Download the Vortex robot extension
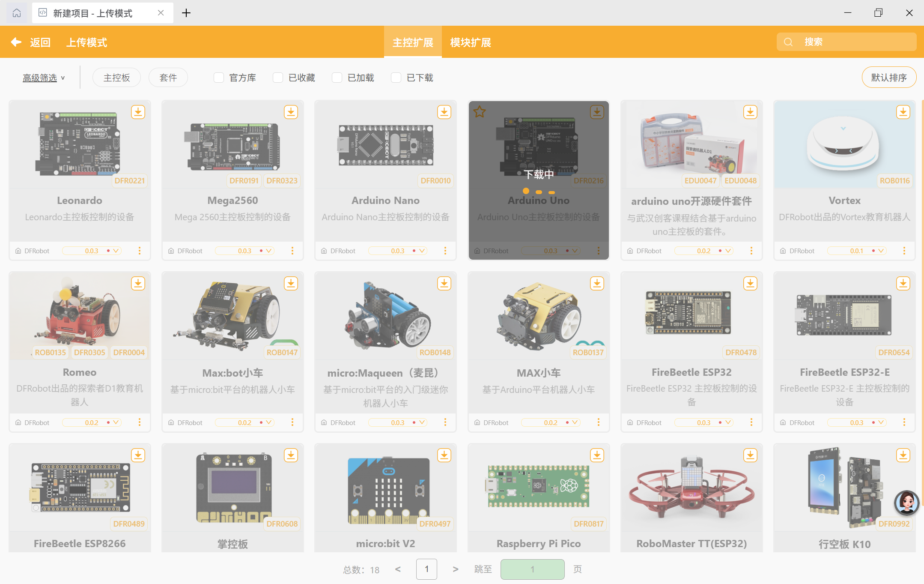The height and width of the screenshot is (584, 924). 903,112
